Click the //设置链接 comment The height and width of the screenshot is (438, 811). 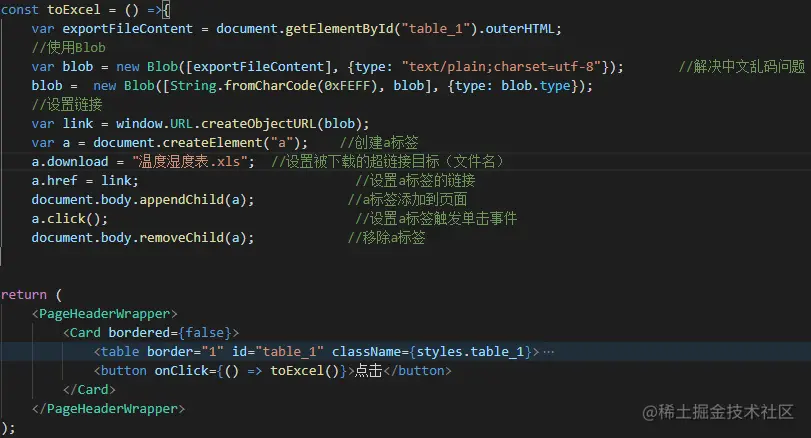(67, 105)
